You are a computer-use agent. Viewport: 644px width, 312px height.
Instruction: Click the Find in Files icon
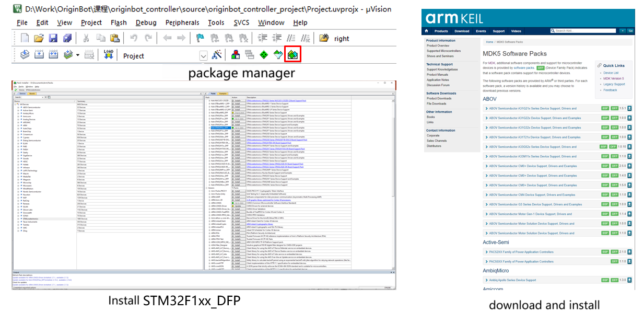(325, 38)
